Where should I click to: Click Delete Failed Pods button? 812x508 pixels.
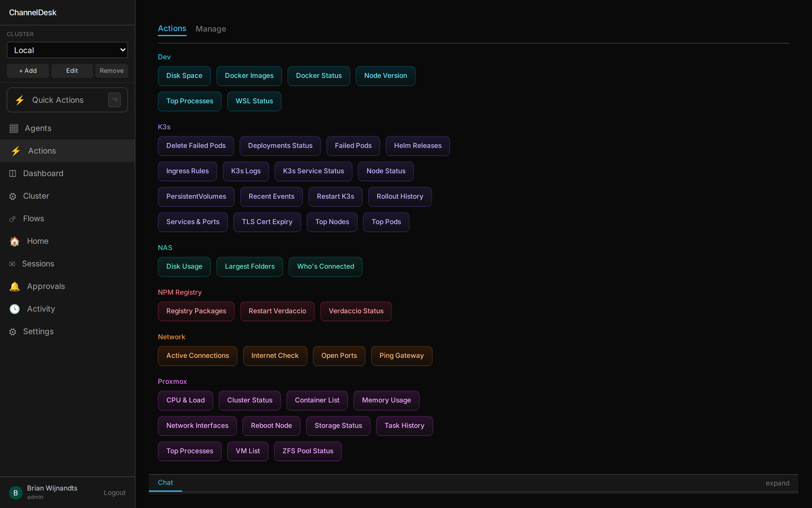coord(196,146)
